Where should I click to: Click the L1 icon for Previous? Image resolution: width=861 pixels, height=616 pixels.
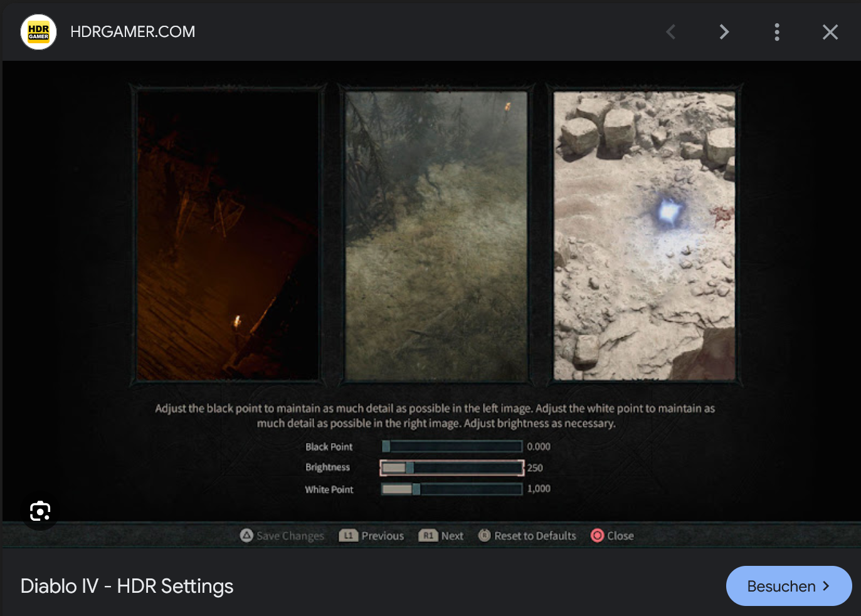pyautogui.click(x=348, y=535)
